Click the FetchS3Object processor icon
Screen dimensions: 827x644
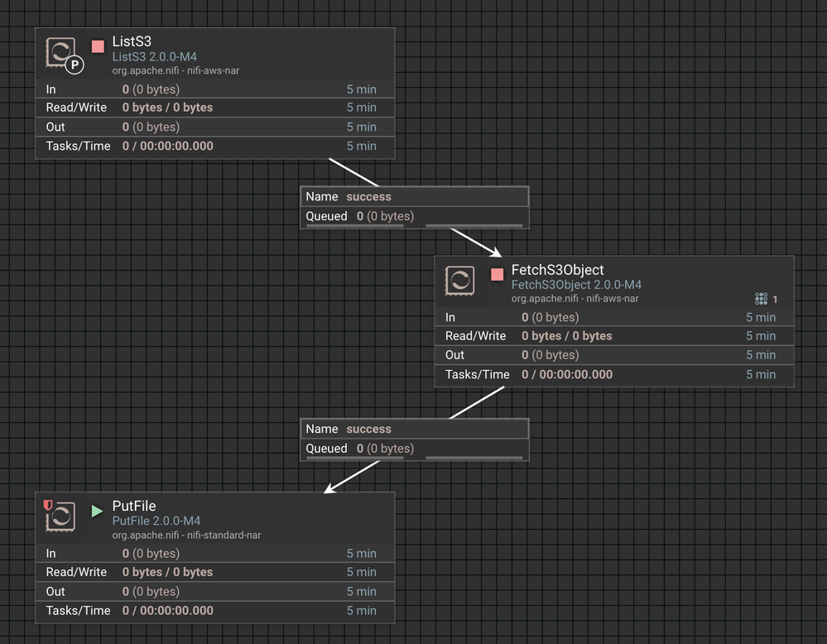click(x=459, y=280)
